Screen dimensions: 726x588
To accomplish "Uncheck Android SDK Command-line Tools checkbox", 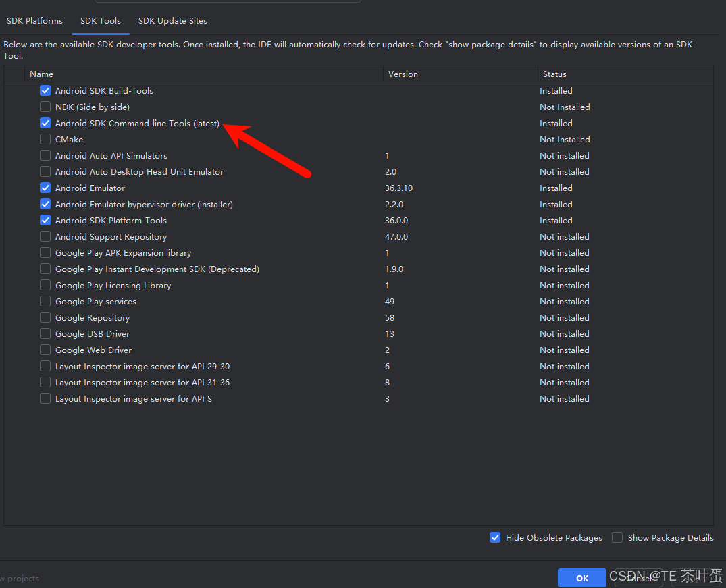I will pos(45,123).
